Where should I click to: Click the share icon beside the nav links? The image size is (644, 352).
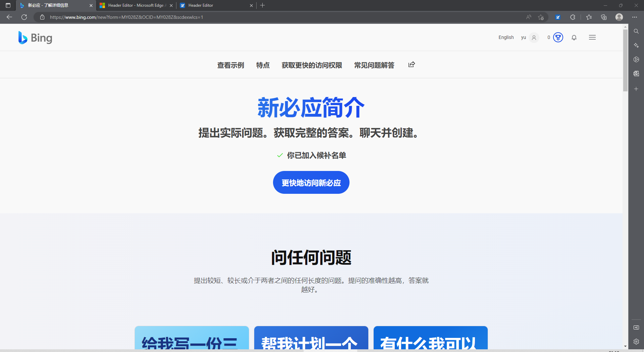click(x=412, y=64)
